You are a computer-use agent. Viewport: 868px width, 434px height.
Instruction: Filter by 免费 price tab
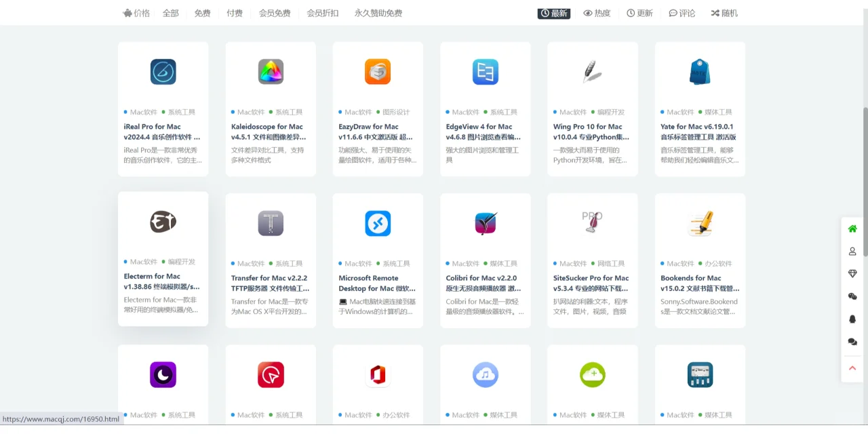pos(202,13)
